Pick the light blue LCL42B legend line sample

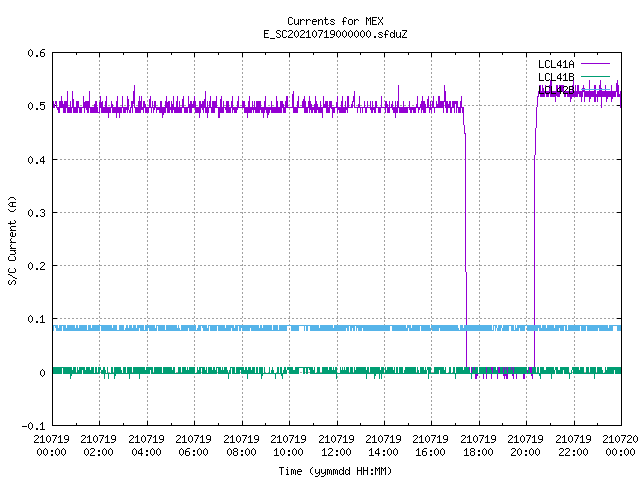coord(595,89)
